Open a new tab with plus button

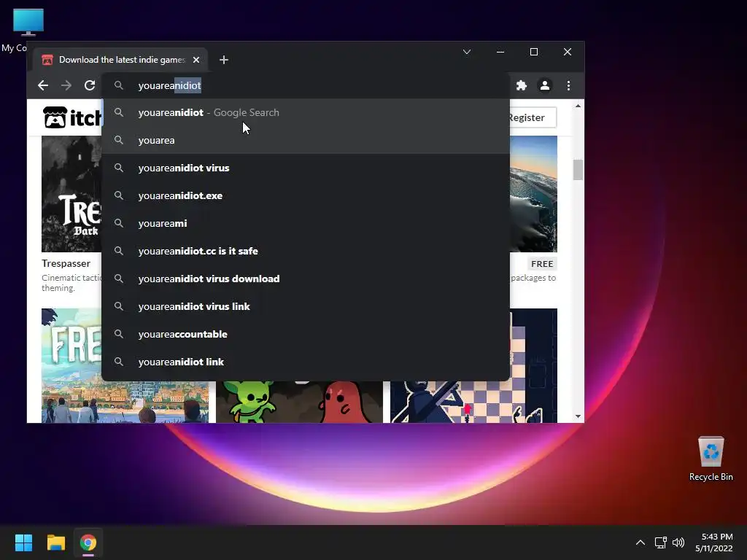(224, 60)
